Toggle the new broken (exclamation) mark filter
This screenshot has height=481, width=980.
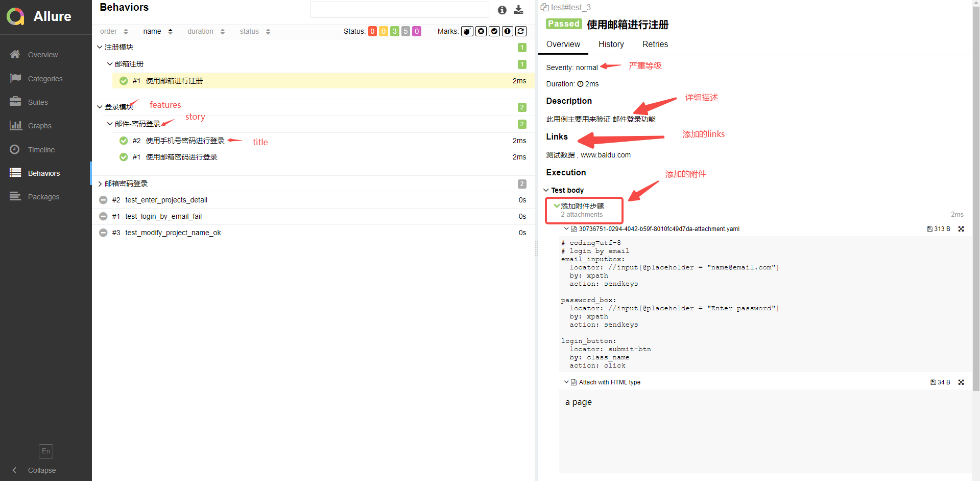[508, 31]
